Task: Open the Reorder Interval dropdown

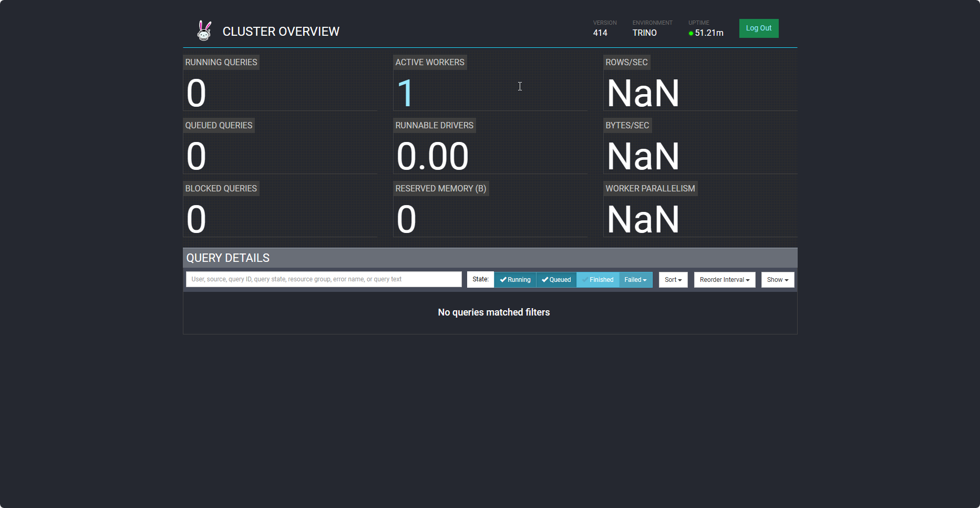Action: [x=725, y=280]
